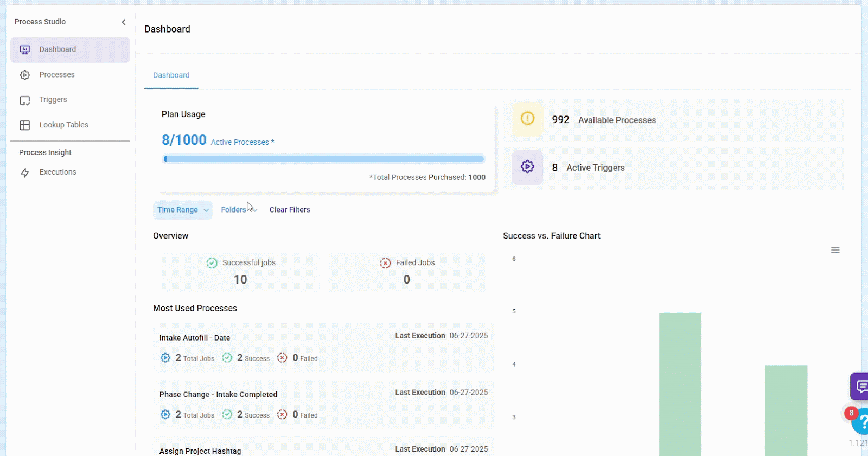The image size is (868, 456).
Task: Collapse the Process Studio sidebar
Action: (x=124, y=22)
